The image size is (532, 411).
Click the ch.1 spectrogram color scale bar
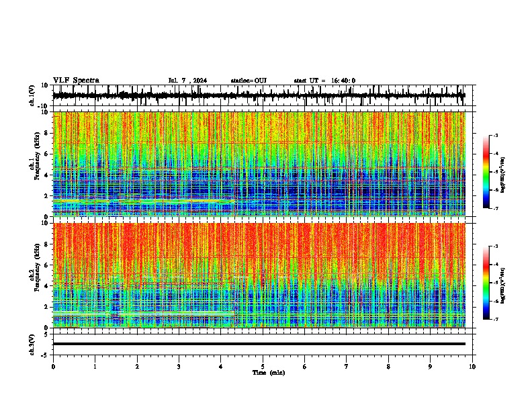tap(486, 172)
